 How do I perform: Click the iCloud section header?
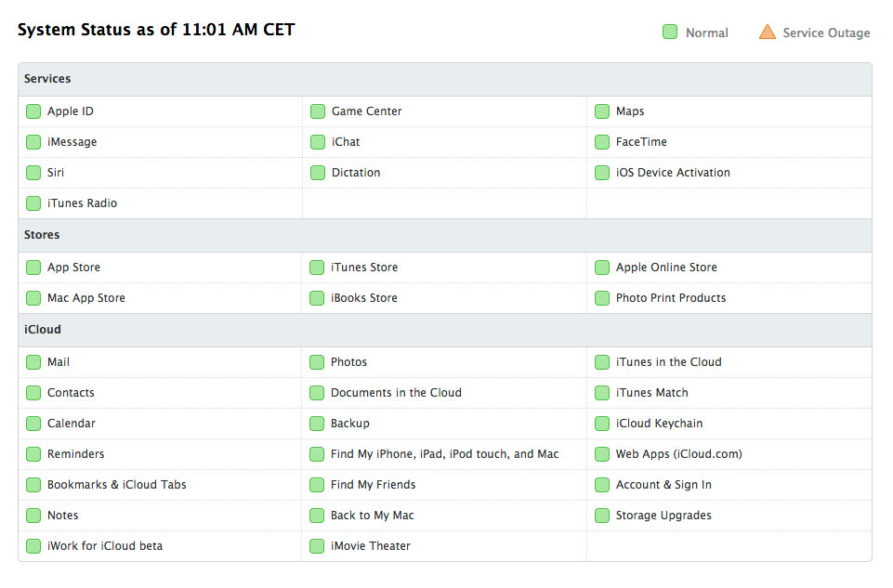[x=43, y=330]
